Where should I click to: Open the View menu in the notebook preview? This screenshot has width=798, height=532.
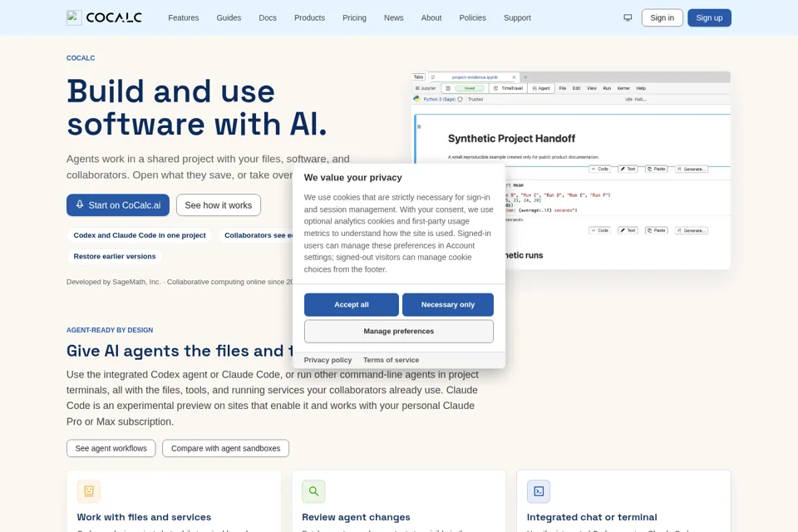[x=591, y=88]
